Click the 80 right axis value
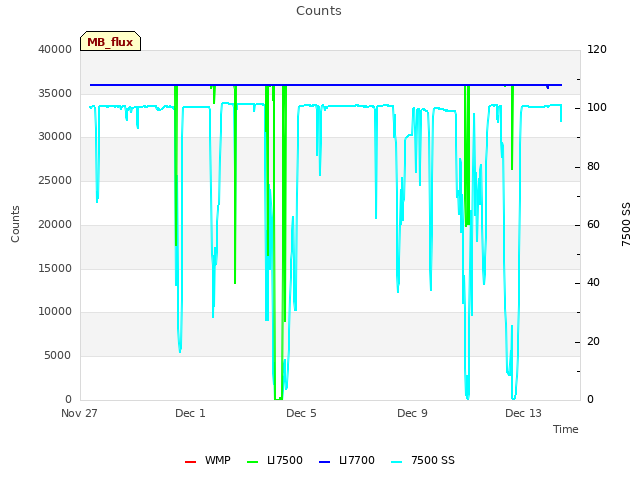 (x=593, y=167)
